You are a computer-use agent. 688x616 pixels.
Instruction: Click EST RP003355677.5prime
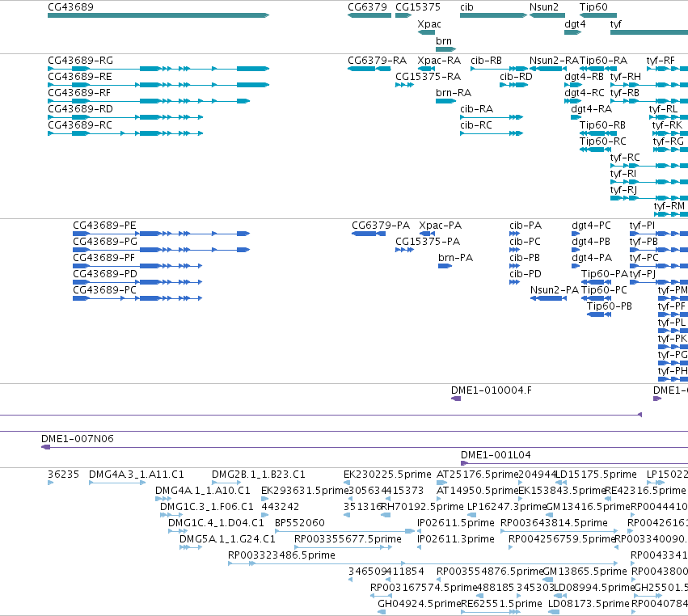click(343, 547)
